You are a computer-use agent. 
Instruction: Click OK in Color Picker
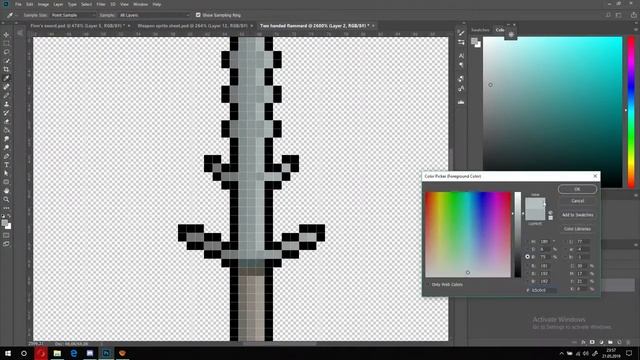click(577, 189)
